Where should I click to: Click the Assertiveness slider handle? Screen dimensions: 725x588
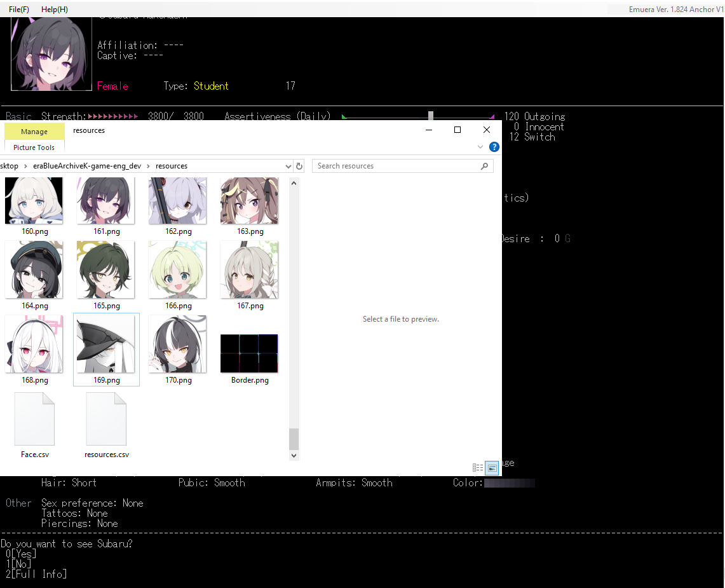pos(430,116)
